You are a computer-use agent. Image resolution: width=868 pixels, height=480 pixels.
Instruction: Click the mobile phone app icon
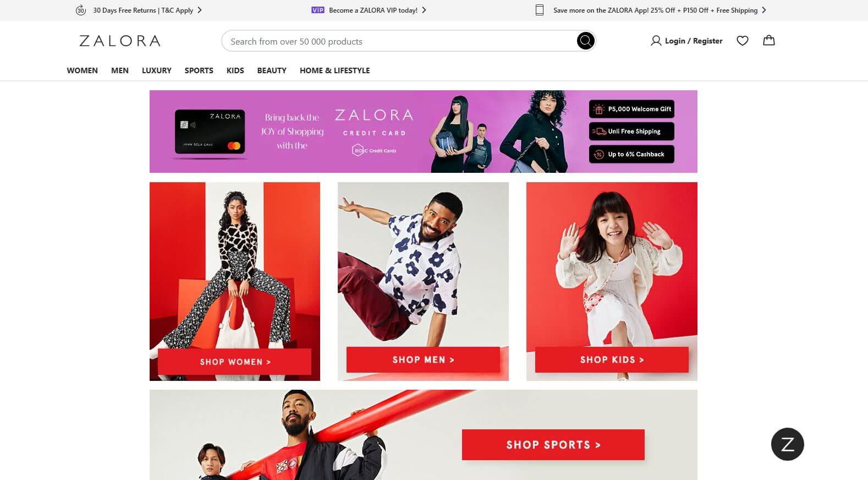540,10
